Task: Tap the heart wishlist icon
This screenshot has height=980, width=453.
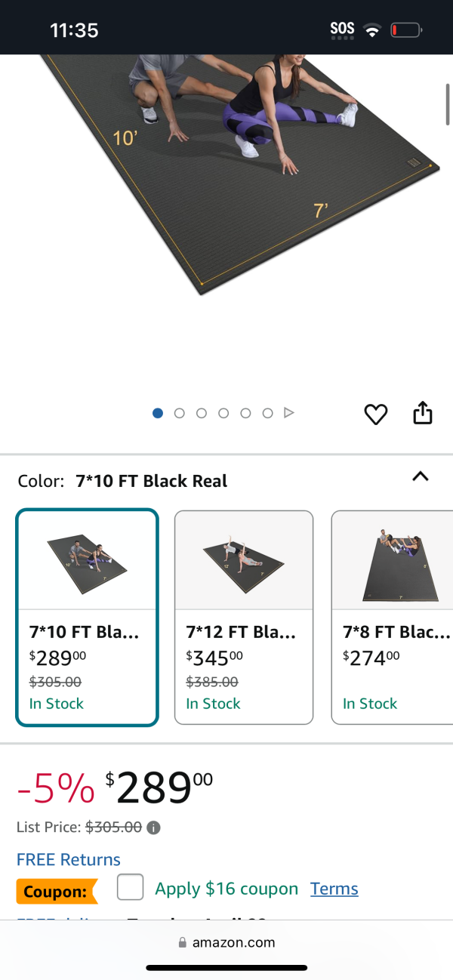Action: pyautogui.click(x=375, y=414)
